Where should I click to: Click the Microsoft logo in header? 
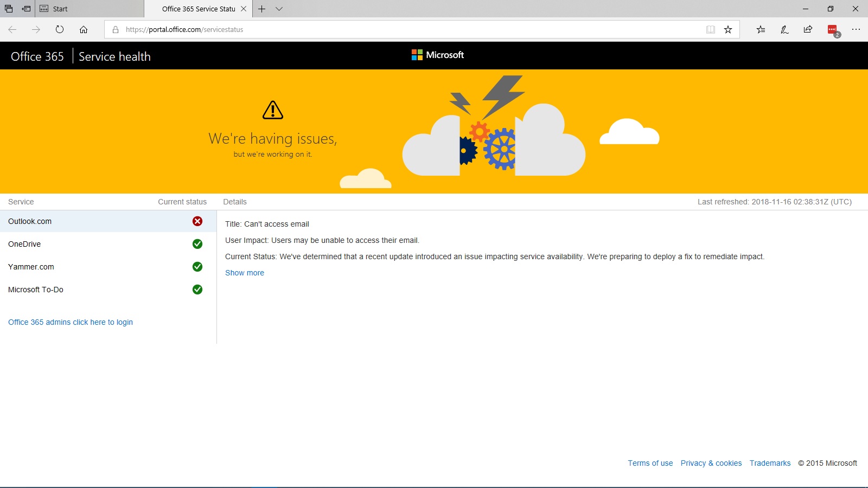pos(438,55)
